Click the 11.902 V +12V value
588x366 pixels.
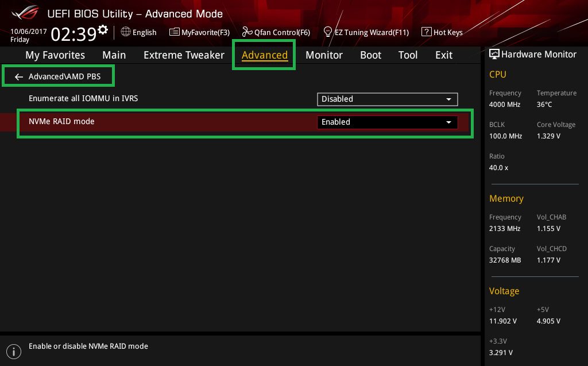click(x=503, y=321)
